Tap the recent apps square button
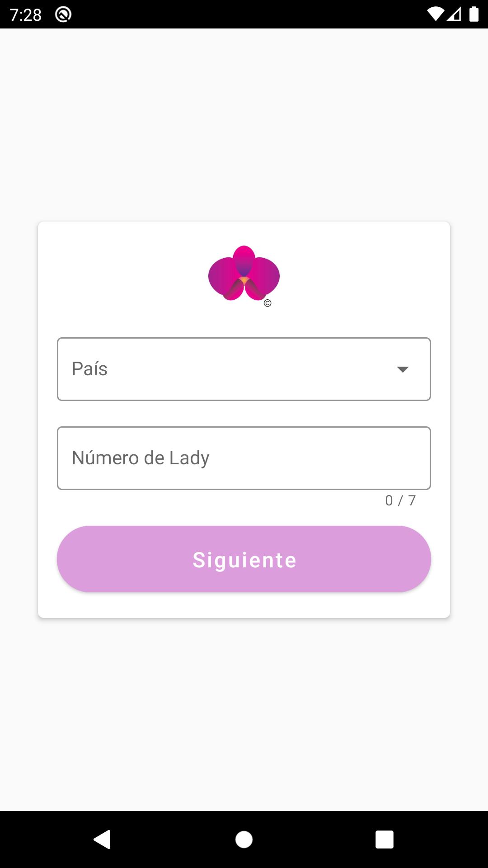Screen dimensions: 488x868 pos(385,840)
